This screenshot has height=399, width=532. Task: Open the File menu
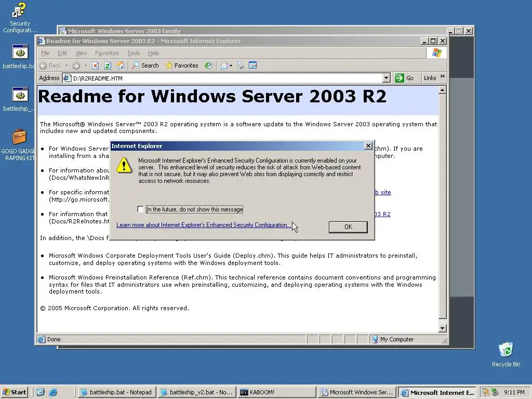tap(45, 53)
